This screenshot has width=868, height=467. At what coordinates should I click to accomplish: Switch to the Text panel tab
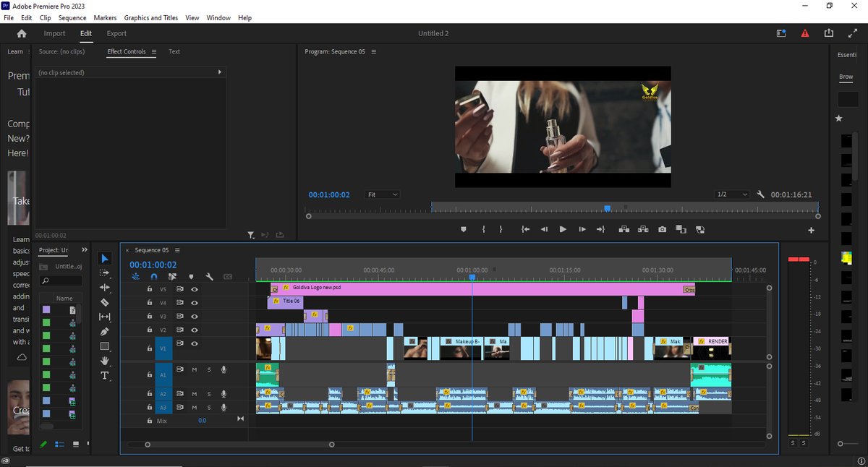coord(174,52)
